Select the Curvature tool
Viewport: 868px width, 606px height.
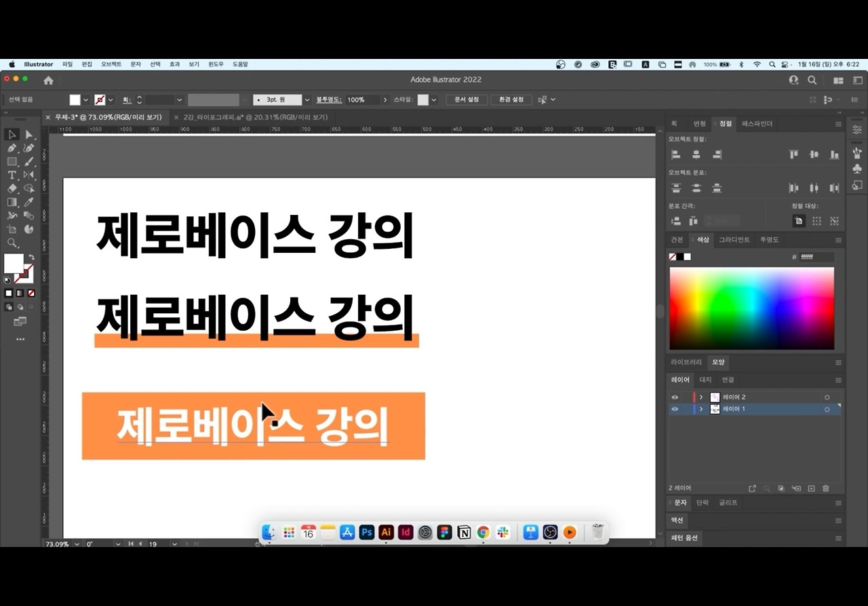click(29, 148)
